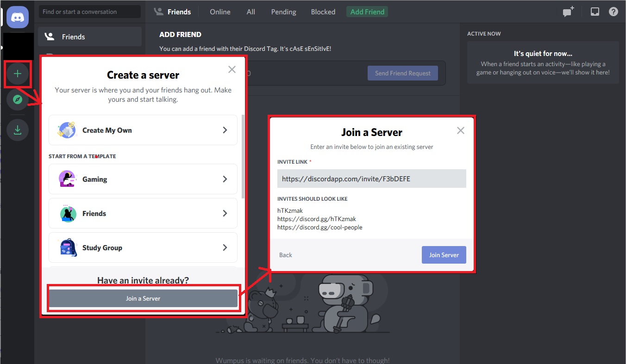Viewport: 626px width, 364px height.
Task: Switch to the Pending tab
Action: [283, 12]
